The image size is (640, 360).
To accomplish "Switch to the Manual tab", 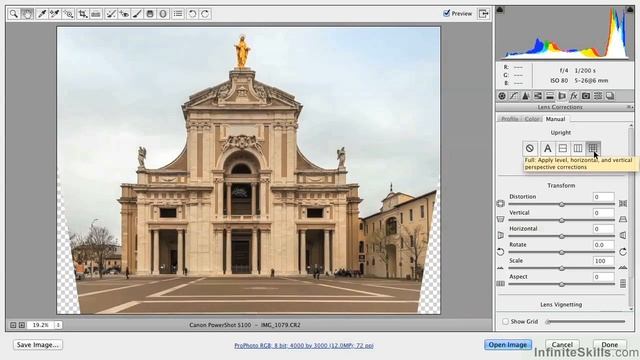I will (556, 119).
